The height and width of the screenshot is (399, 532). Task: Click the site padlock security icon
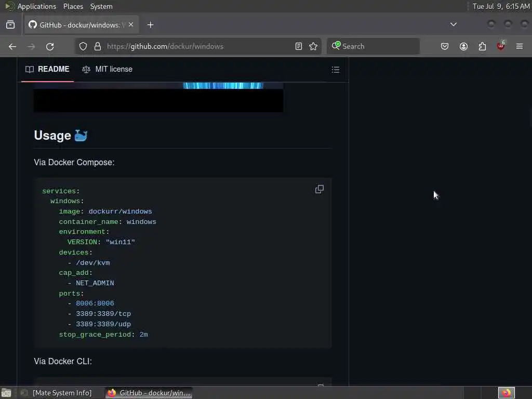point(98,46)
